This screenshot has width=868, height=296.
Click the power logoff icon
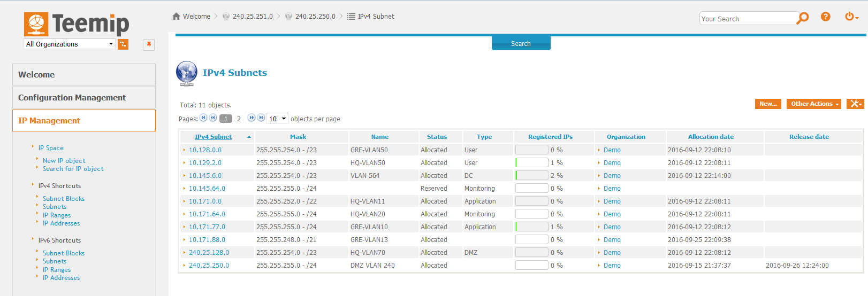850,17
